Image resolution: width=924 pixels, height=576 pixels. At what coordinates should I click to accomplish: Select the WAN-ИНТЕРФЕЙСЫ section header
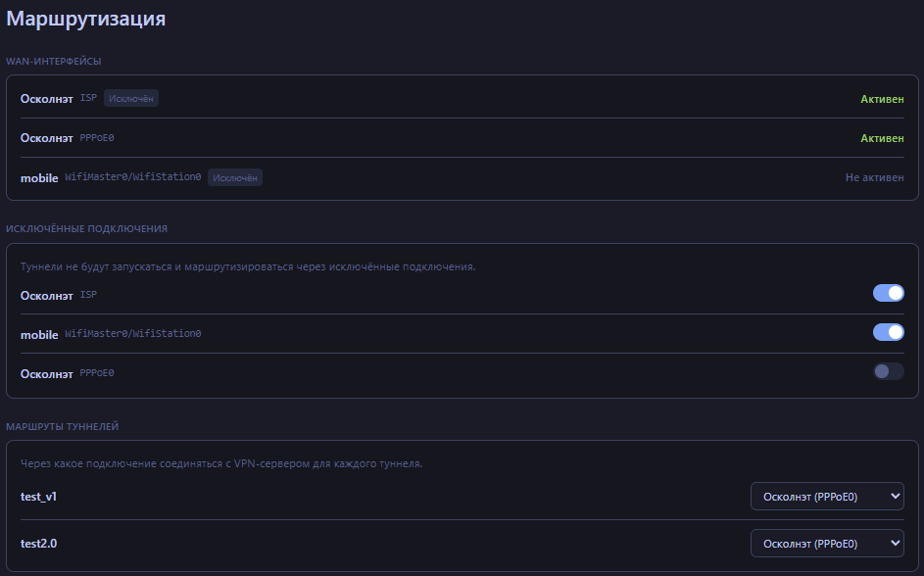click(54, 61)
